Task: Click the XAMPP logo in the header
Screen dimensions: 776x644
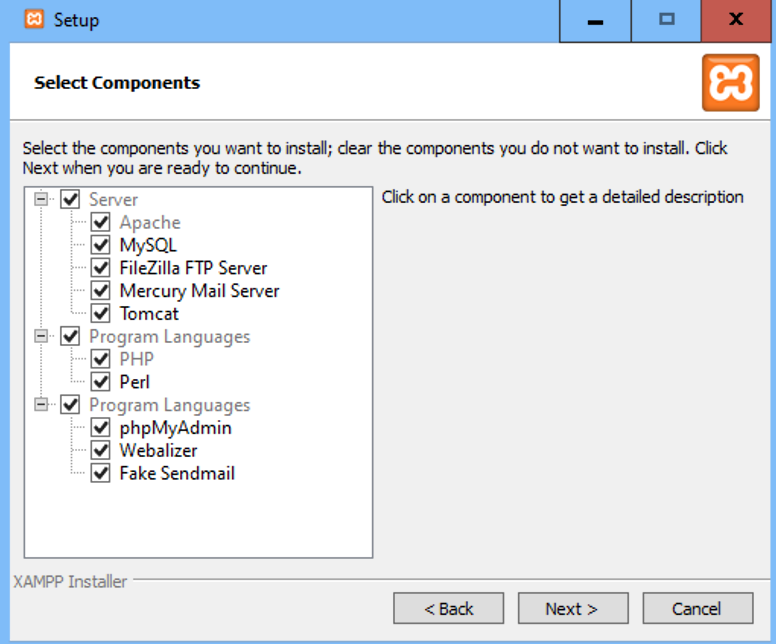Action: [730, 83]
